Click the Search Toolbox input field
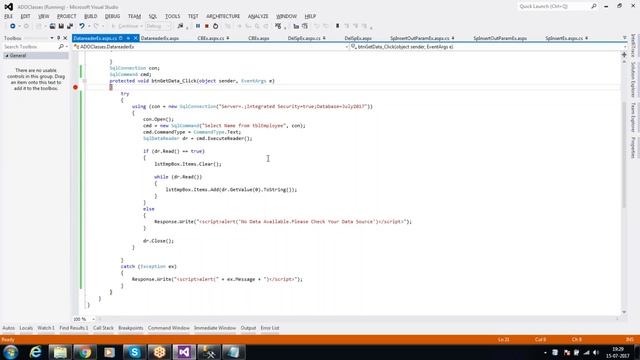640x360 pixels. tap(31, 47)
